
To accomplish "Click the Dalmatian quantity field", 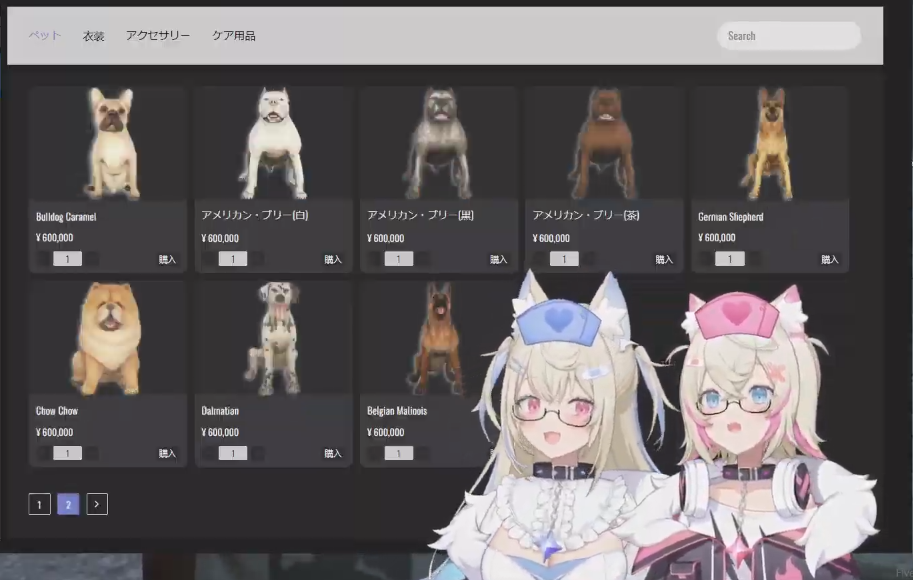I will click(233, 453).
